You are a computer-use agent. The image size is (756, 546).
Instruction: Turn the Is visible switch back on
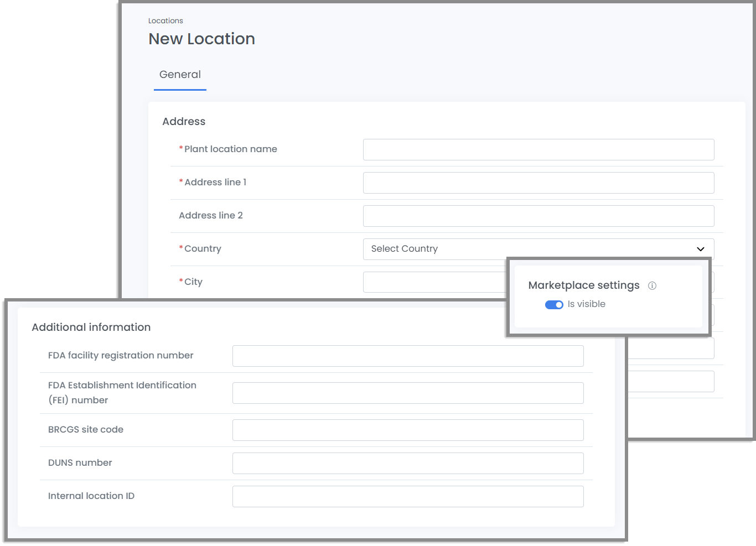tap(554, 304)
